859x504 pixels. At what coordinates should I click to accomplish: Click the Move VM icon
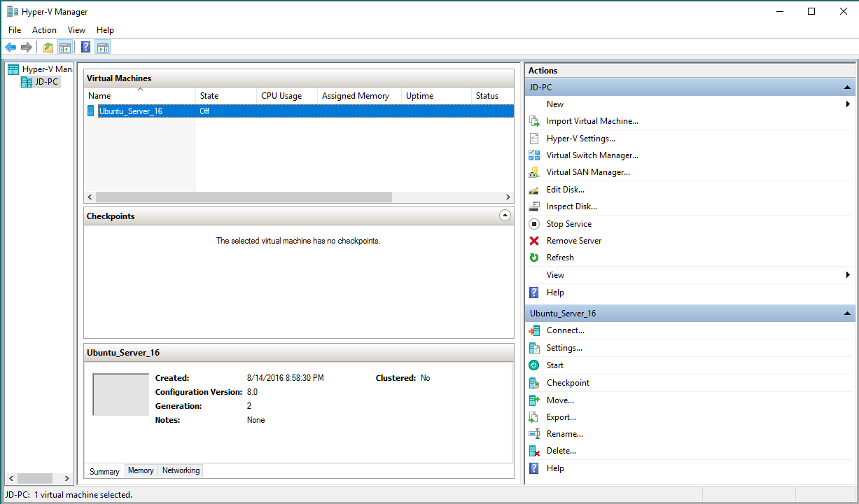coord(534,400)
